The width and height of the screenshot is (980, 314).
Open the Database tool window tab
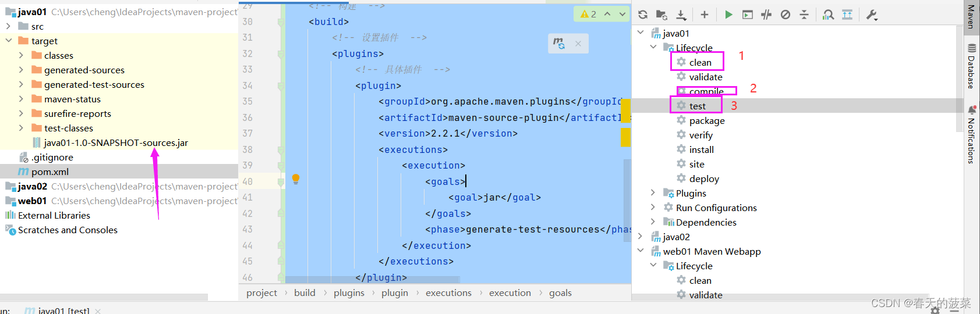coord(971,66)
